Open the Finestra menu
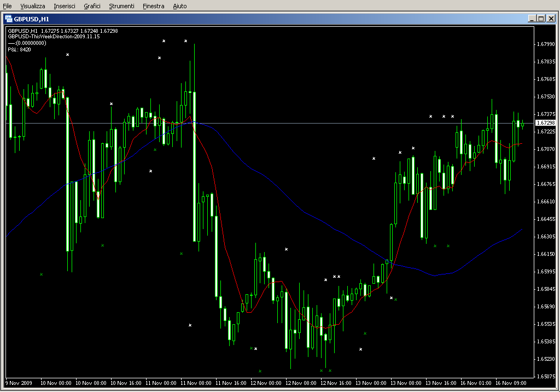 pos(154,6)
